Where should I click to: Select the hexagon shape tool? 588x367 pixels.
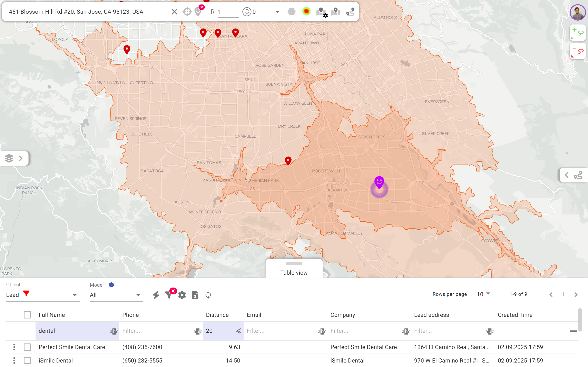tap(291, 12)
